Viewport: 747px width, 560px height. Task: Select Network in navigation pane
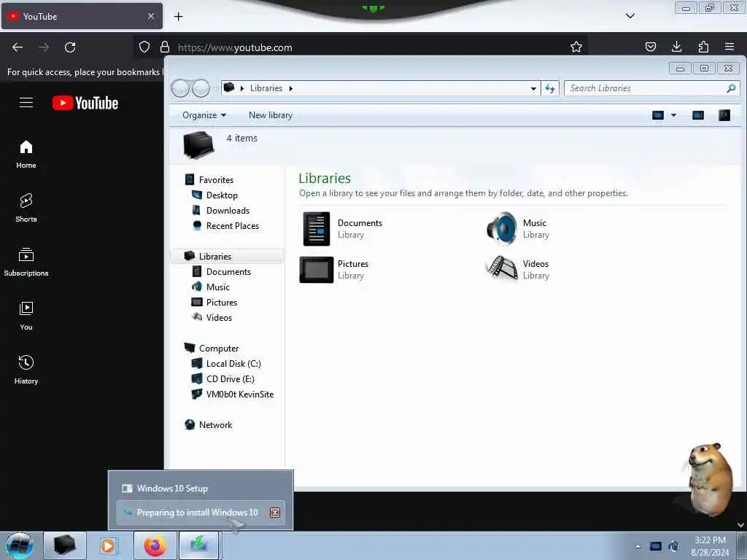coord(215,425)
